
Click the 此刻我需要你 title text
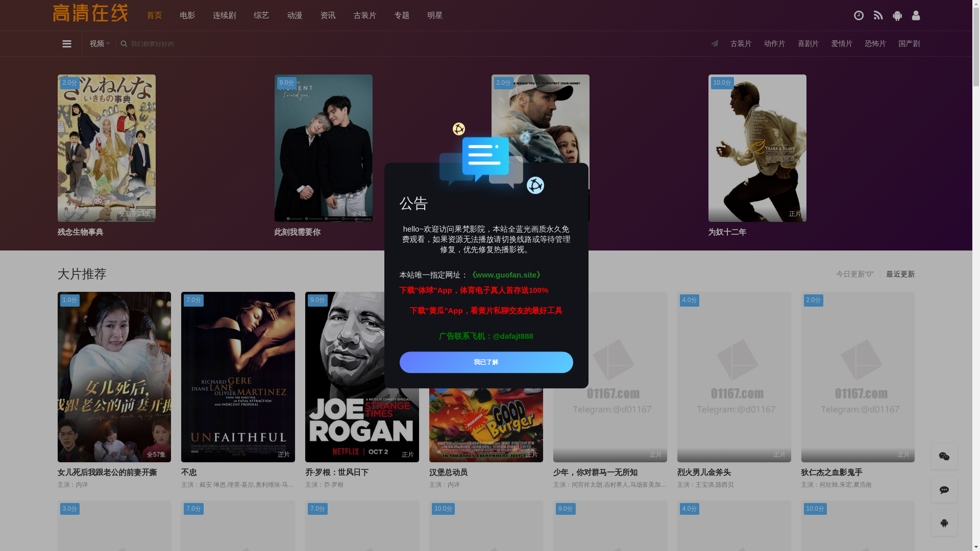pos(298,232)
